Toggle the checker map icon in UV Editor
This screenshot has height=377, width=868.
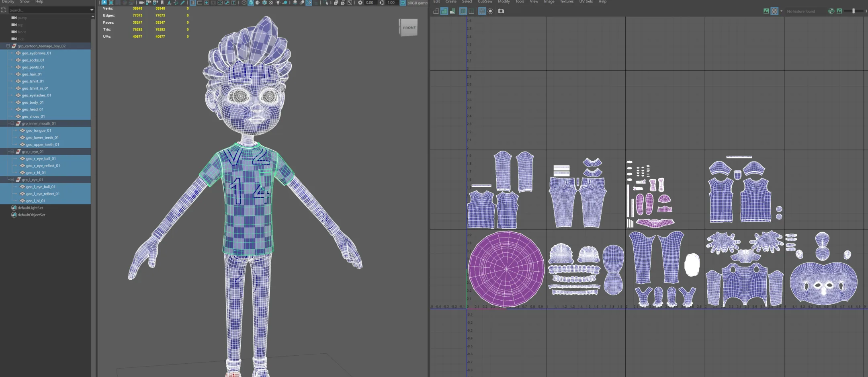click(x=774, y=11)
